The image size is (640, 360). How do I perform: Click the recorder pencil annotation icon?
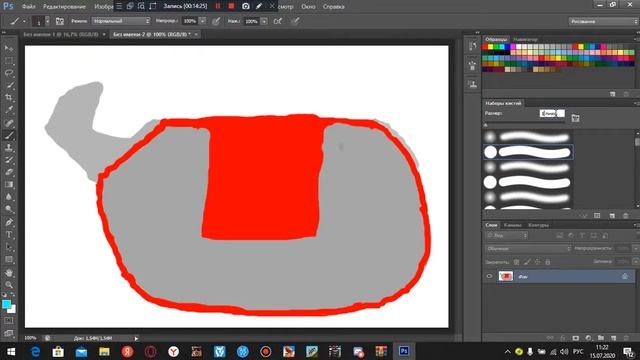pos(259,6)
